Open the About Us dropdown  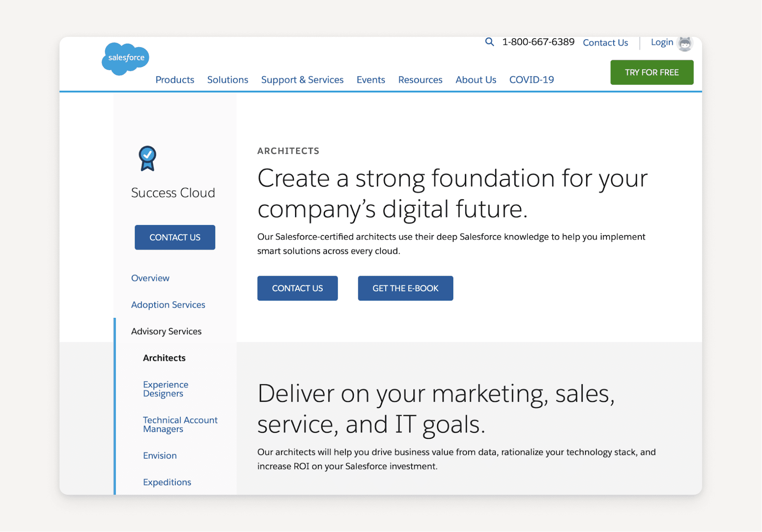coord(476,79)
